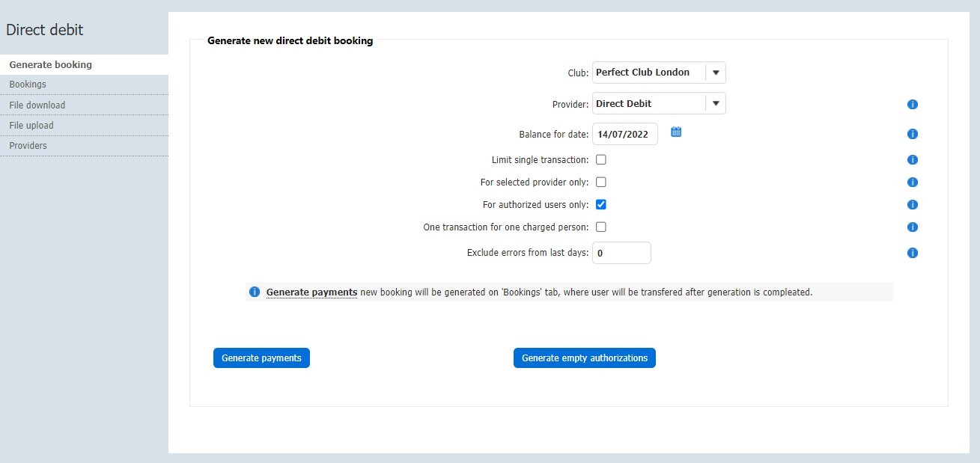
Task: Click the Exclude errors days input field
Action: 621,253
